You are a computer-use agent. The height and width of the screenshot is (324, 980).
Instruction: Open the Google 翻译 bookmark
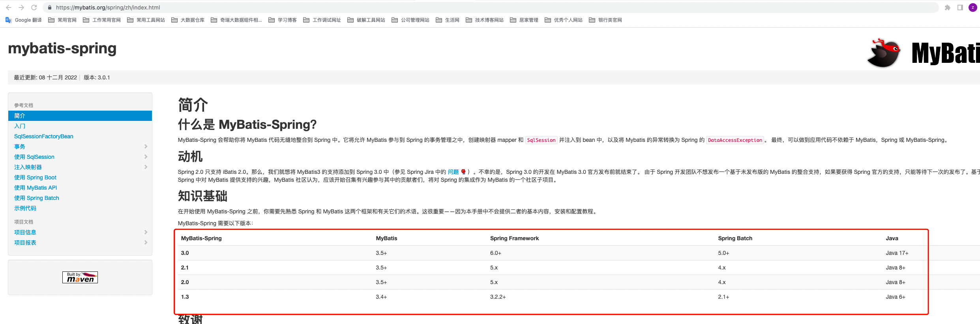(24, 20)
